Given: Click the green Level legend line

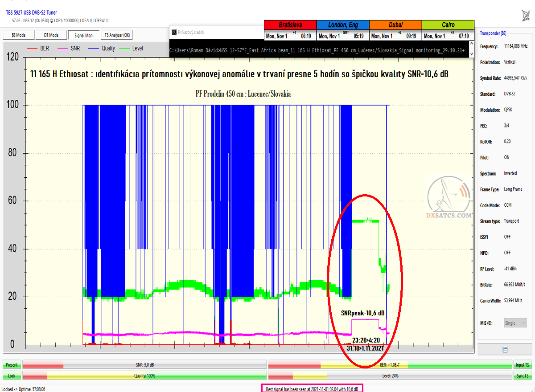Looking at the screenshot, I should [124, 49].
